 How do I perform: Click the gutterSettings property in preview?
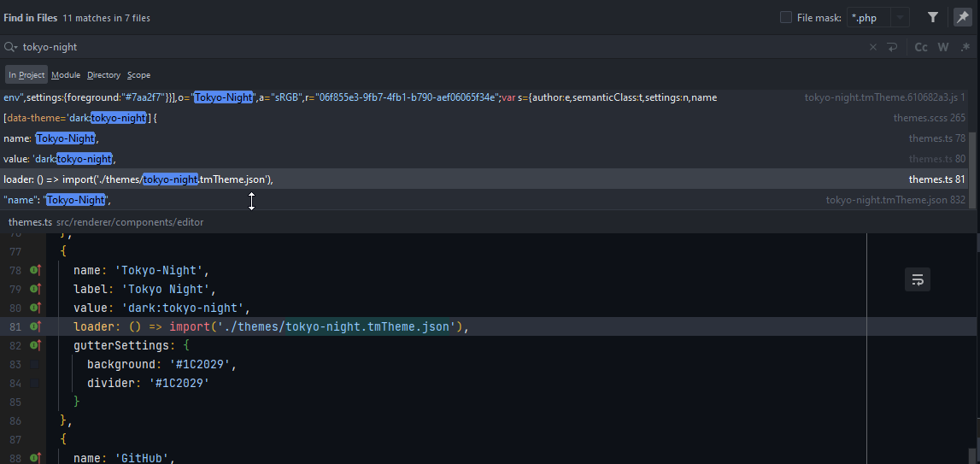[x=121, y=345]
